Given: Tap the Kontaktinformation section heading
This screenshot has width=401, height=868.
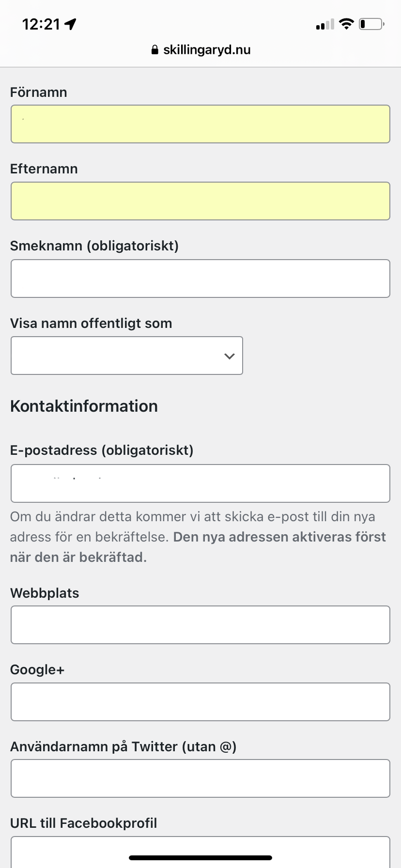Looking at the screenshot, I should pyautogui.click(x=84, y=406).
